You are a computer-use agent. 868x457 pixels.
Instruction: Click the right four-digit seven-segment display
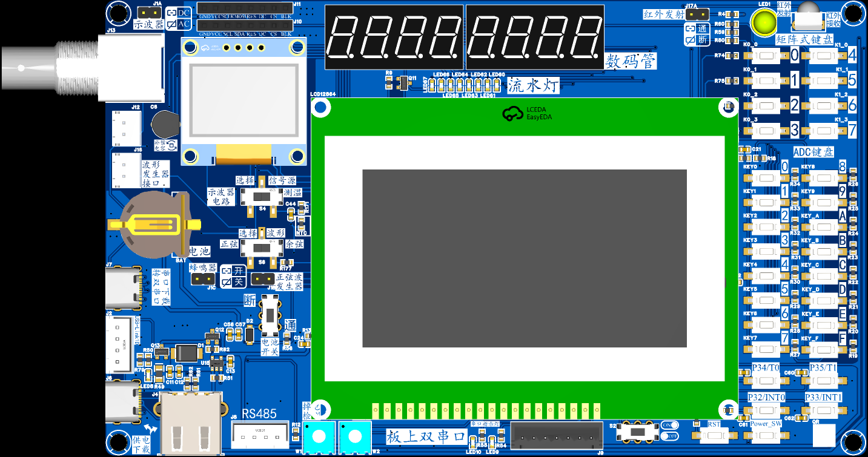click(535, 38)
